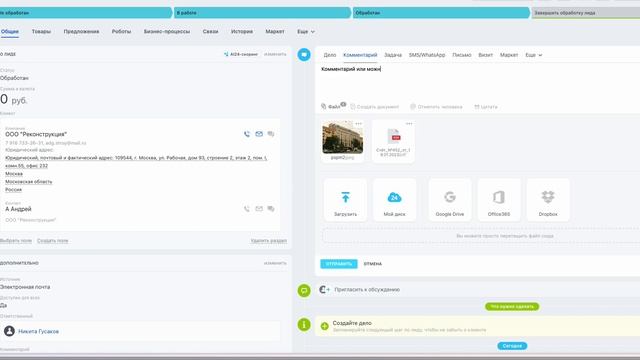
Task: Click Никита Гусаков's avatar icon
Action: tap(9, 331)
